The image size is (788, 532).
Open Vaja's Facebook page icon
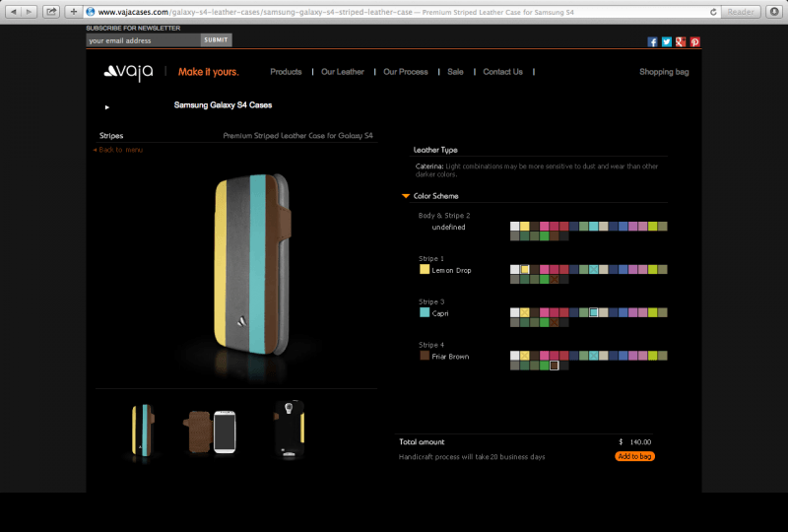[x=652, y=41]
